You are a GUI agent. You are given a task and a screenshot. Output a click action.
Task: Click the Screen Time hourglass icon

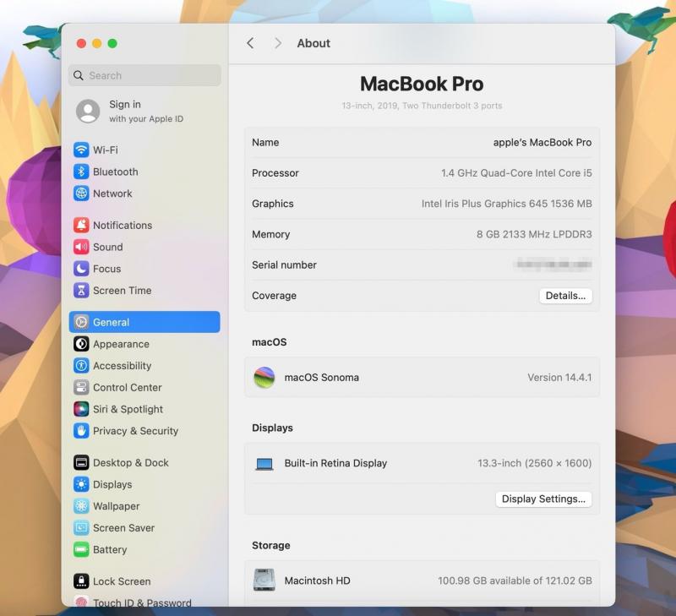(x=81, y=291)
